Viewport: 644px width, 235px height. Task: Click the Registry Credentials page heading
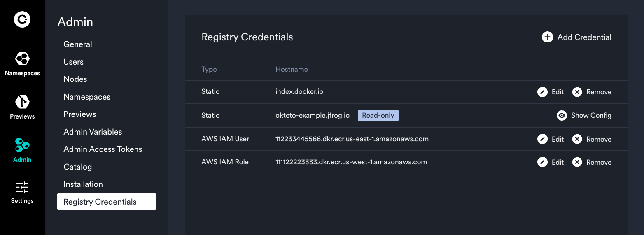point(247,37)
